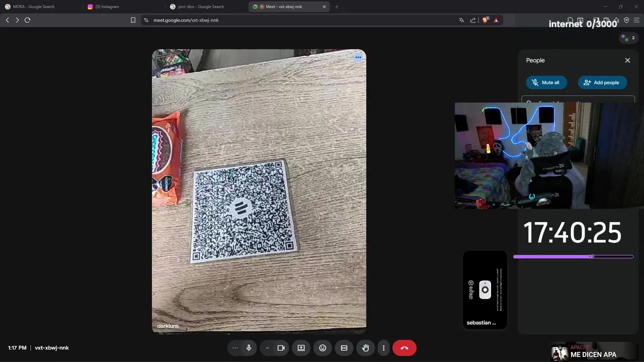The width and height of the screenshot is (644, 362).
Task: Click the vxt-xbwj-nnk meeting code text
Action: [52, 348]
